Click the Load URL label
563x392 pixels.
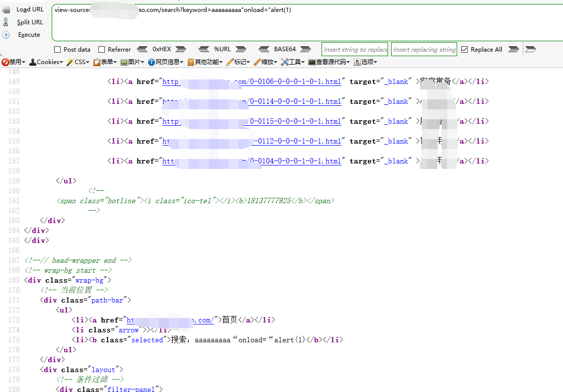tap(30, 10)
